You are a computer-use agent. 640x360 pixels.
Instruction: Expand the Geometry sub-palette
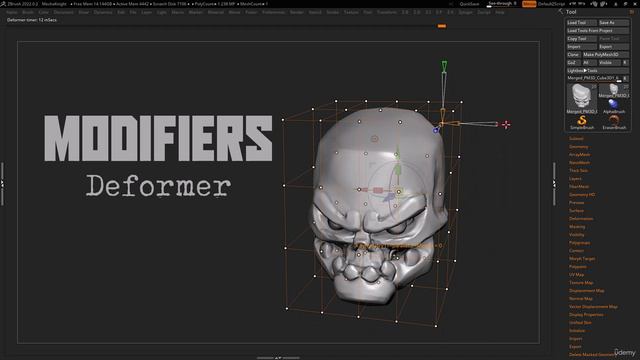(x=579, y=147)
